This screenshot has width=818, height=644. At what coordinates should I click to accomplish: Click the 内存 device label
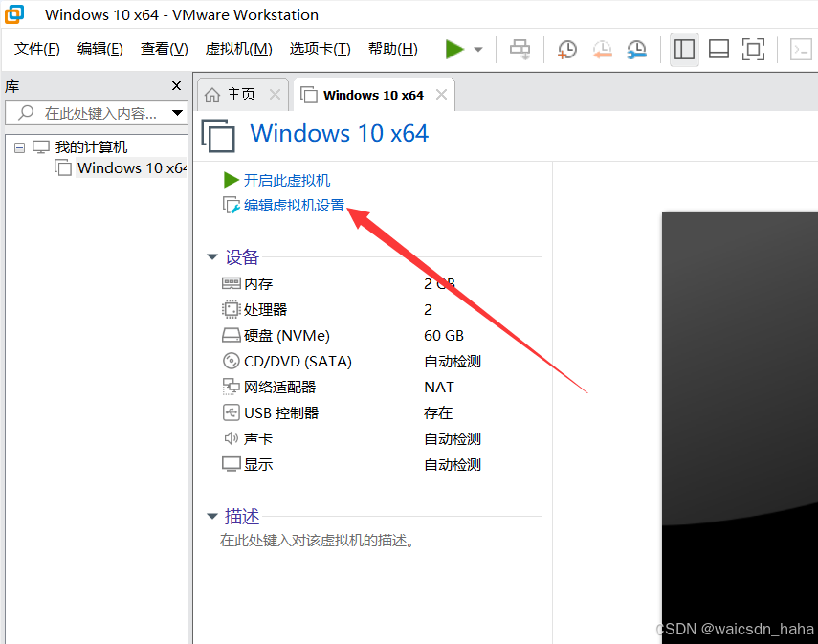(258, 284)
